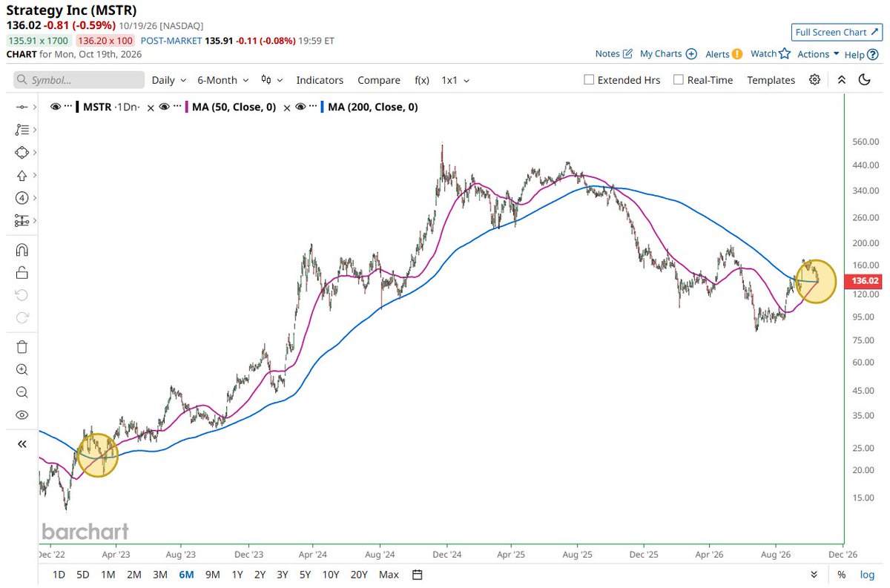Open the 1x1 grid layout dropdown
The height and width of the screenshot is (588, 890).
click(455, 80)
